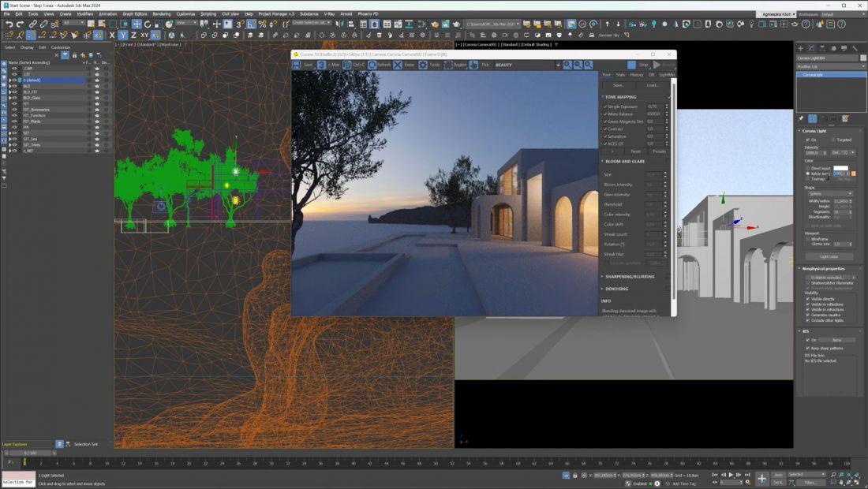Open the Scripting menu
The height and width of the screenshot is (489, 868).
point(208,14)
